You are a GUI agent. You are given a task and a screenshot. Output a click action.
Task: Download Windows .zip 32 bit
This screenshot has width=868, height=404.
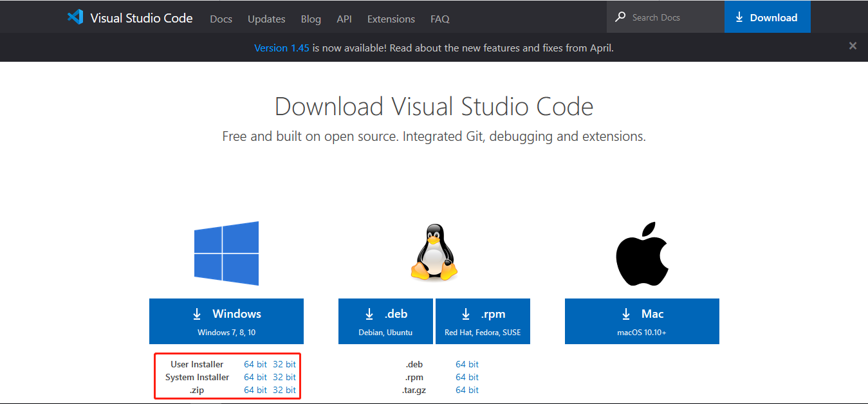(284, 390)
